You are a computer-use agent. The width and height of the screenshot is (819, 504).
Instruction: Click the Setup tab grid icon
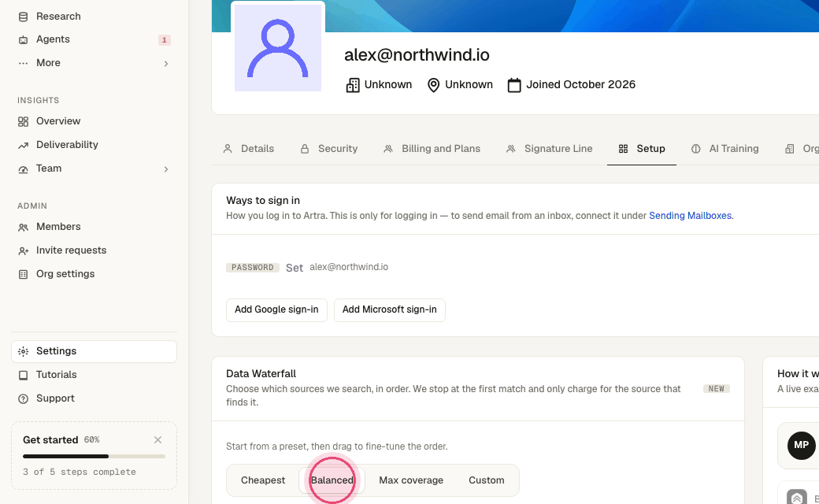623,149
